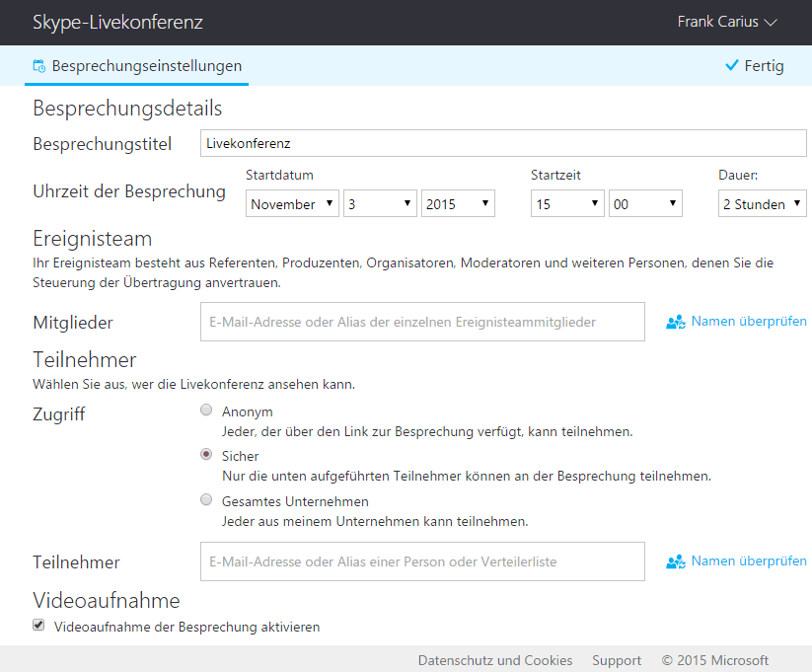This screenshot has height=672, width=812.
Task: Select the Gesamtes Unternehmen radio button
Action: pyautogui.click(x=206, y=500)
